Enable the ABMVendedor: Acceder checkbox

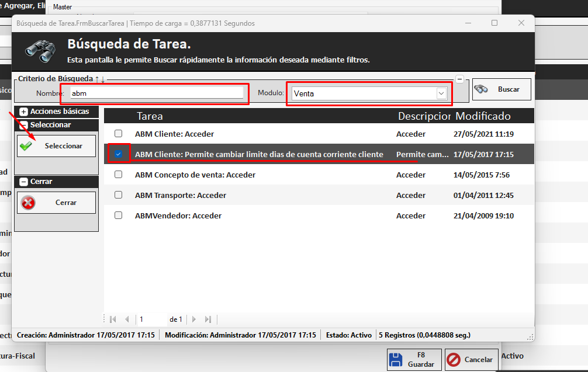pos(119,215)
